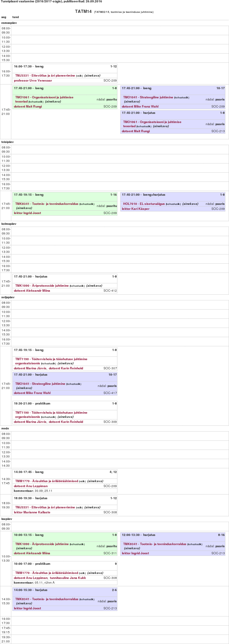
Task: Click dotsent Karin Reinhold in the 19:30 praktikum
Action: tap(66, 422)
